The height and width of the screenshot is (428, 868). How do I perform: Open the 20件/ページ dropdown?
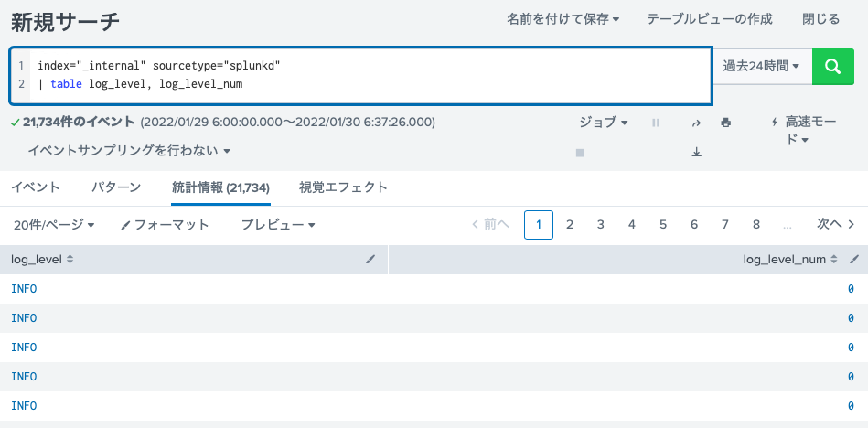54,225
